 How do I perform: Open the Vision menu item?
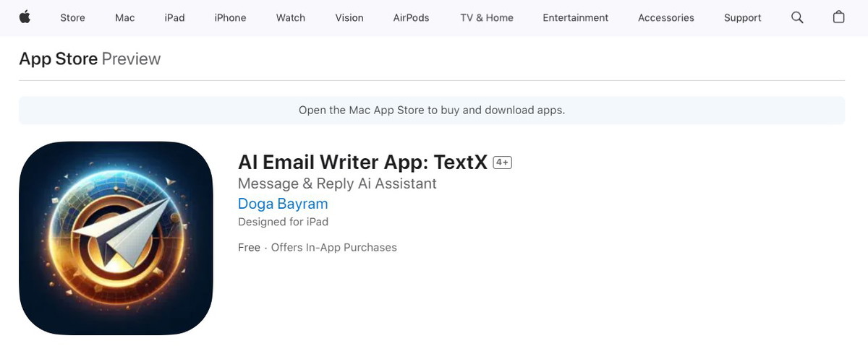coord(349,17)
